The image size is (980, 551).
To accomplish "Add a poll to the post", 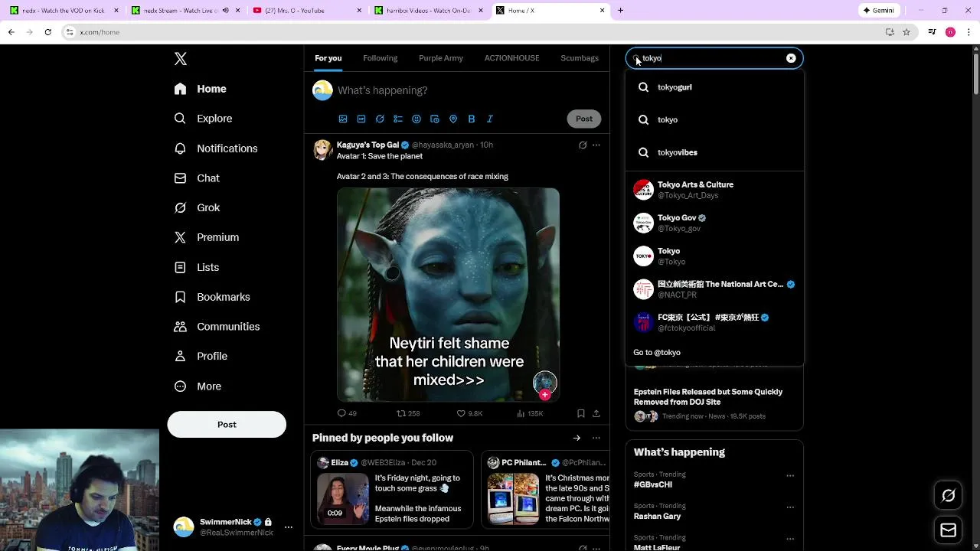I will 398,119.
